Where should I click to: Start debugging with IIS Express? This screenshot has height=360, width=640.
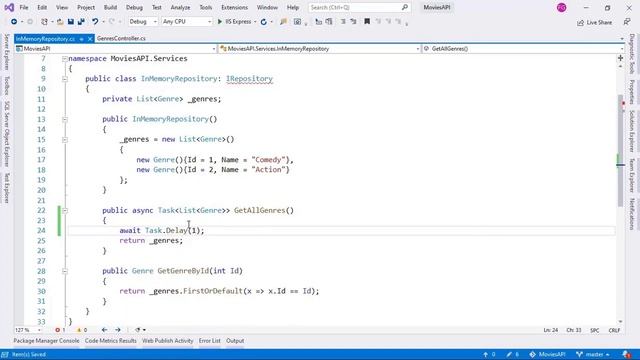[x=234, y=22]
